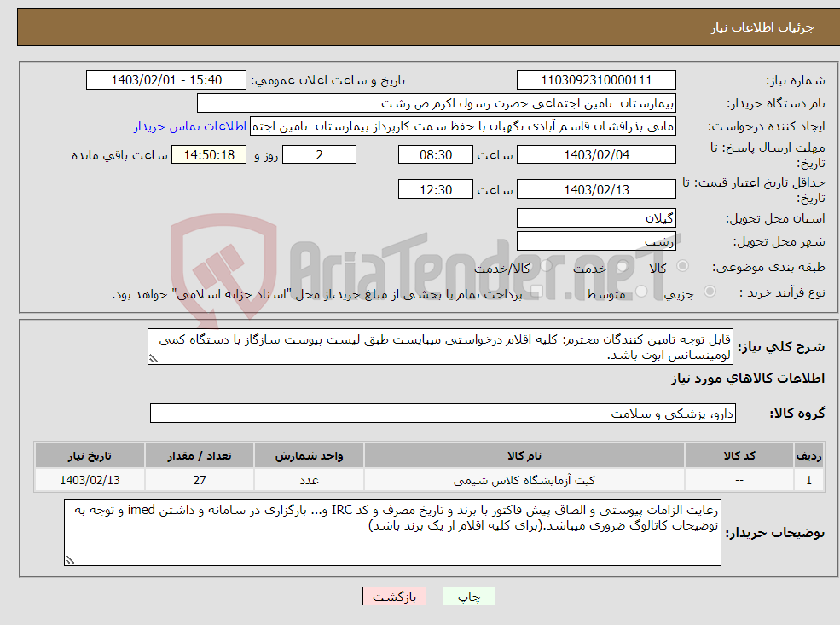Click the response deadline time 08:30
Screen dimensions: 840x625
[x=436, y=155]
